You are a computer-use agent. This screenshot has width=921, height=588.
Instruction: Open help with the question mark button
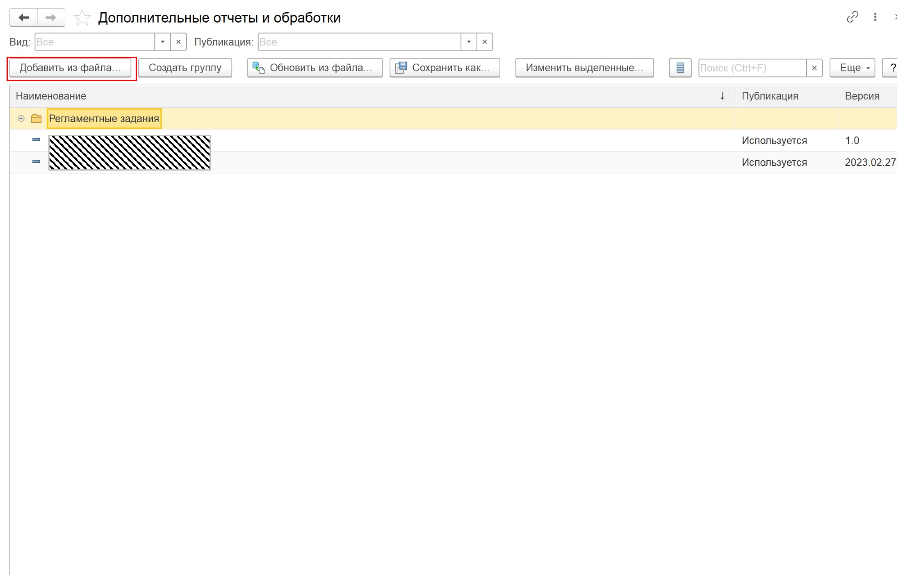point(891,68)
